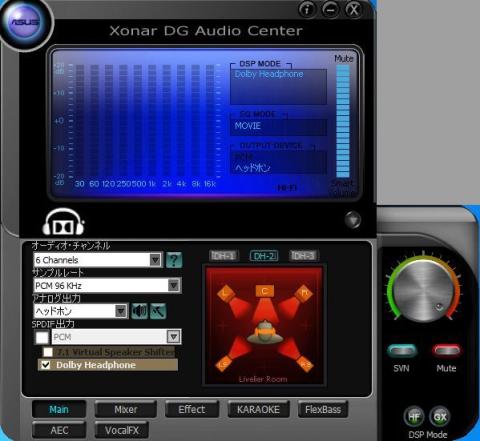Click the MOVIE EQ mode text
480x441 pixels.
tap(248, 126)
